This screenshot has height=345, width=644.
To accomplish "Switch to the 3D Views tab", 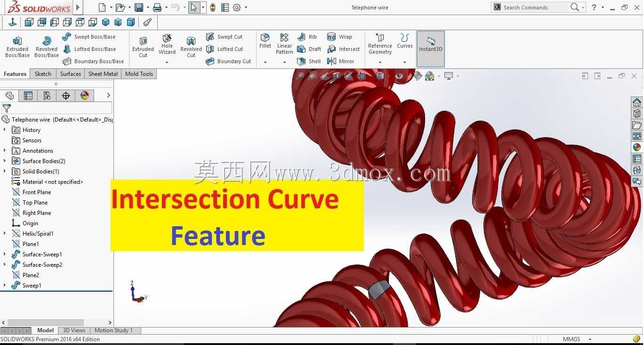I will [x=74, y=330].
